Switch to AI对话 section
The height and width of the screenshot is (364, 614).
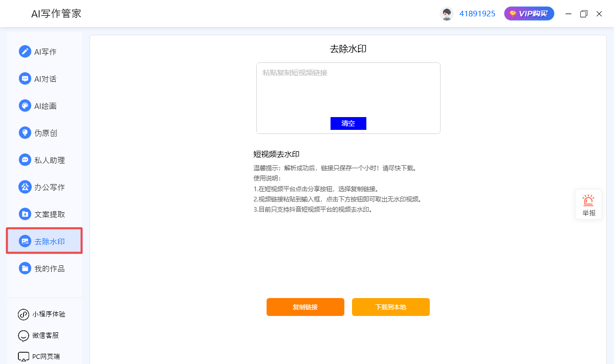click(45, 79)
